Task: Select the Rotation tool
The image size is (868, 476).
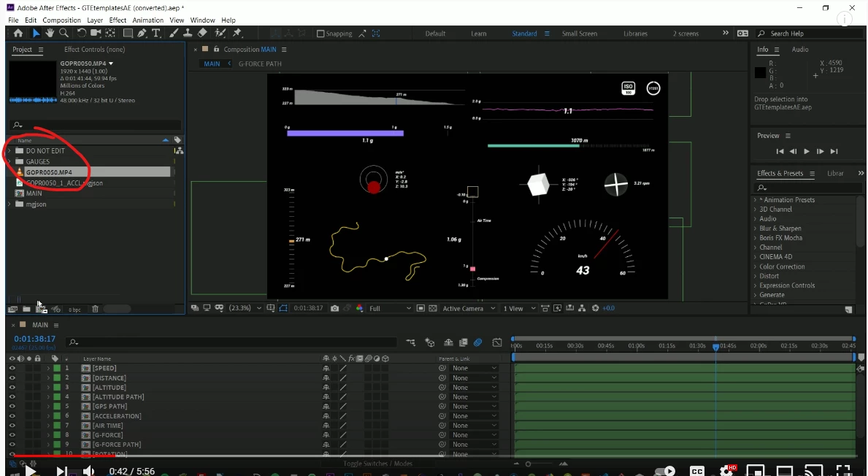Action: pos(81,33)
